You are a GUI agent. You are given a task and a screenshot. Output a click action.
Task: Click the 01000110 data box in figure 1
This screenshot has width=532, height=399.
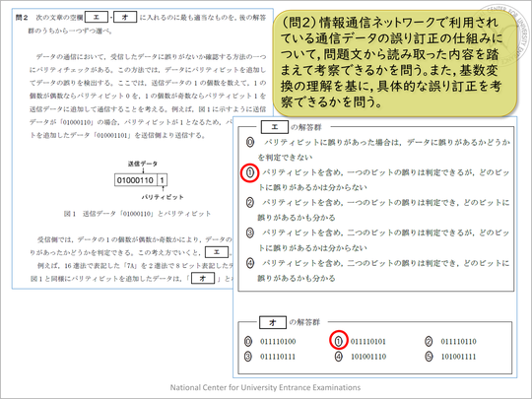(x=136, y=180)
